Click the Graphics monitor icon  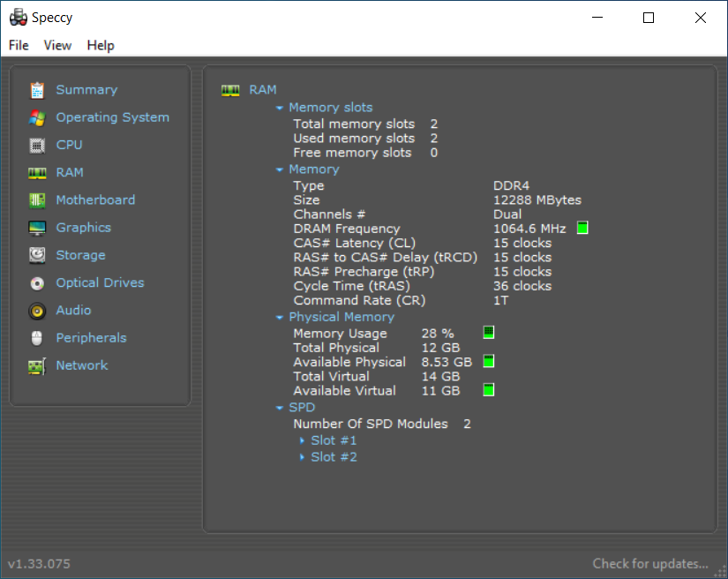pos(37,228)
